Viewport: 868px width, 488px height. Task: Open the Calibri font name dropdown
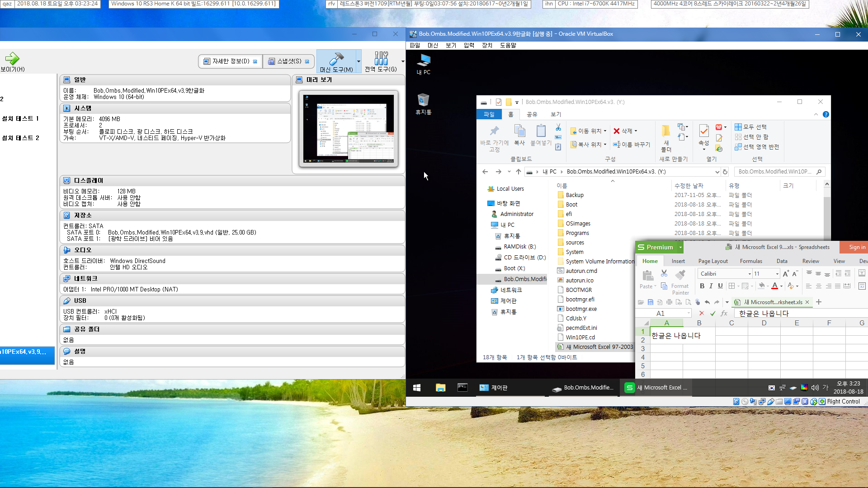(x=749, y=274)
